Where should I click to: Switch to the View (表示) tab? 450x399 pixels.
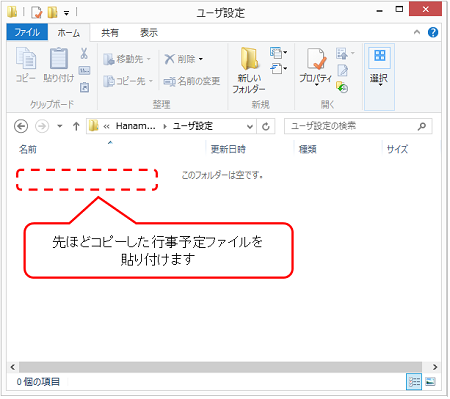(149, 33)
